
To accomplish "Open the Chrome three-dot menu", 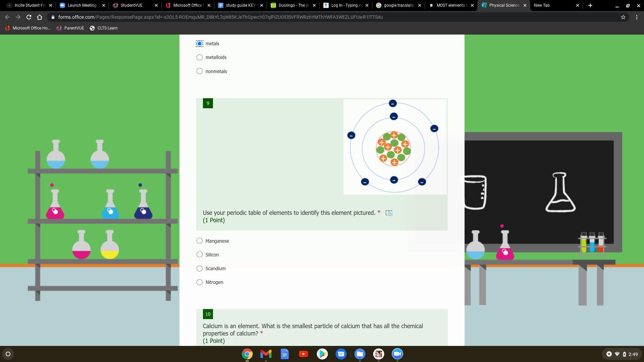I will coord(637,17).
